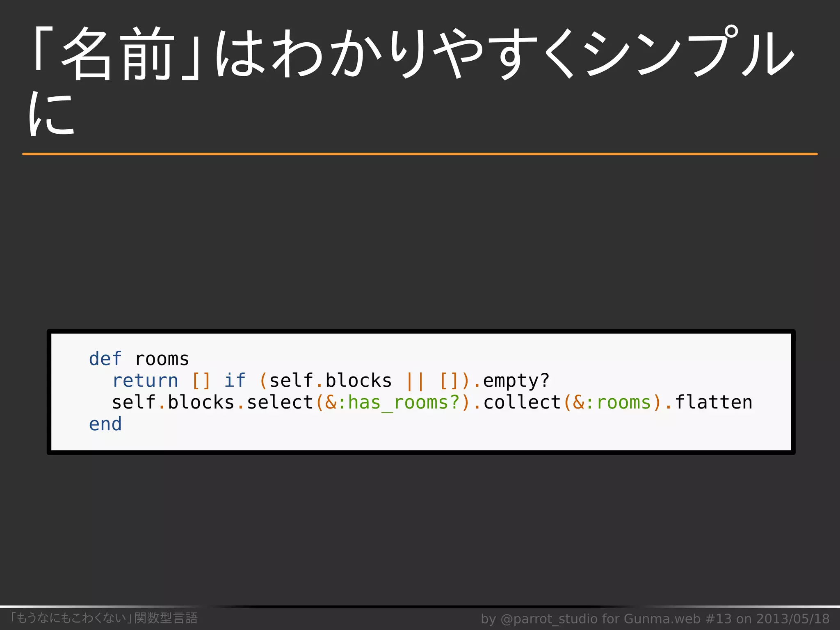This screenshot has width=840, height=630.
Task: Click 'def rooms' line in code block
Action: point(139,359)
